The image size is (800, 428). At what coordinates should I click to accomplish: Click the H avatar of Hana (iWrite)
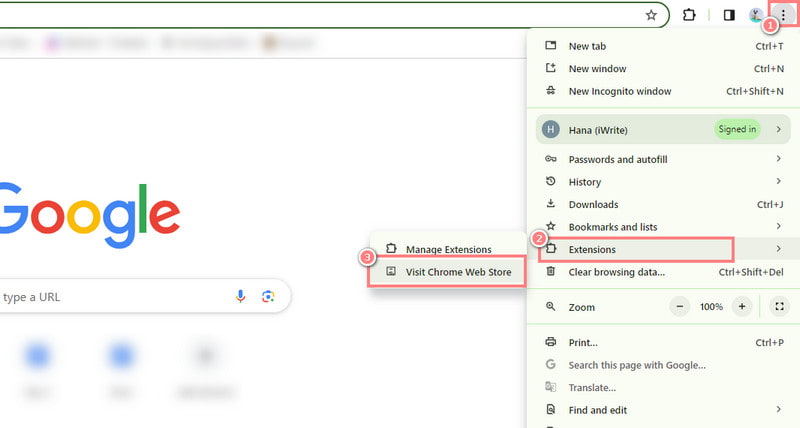(x=551, y=130)
